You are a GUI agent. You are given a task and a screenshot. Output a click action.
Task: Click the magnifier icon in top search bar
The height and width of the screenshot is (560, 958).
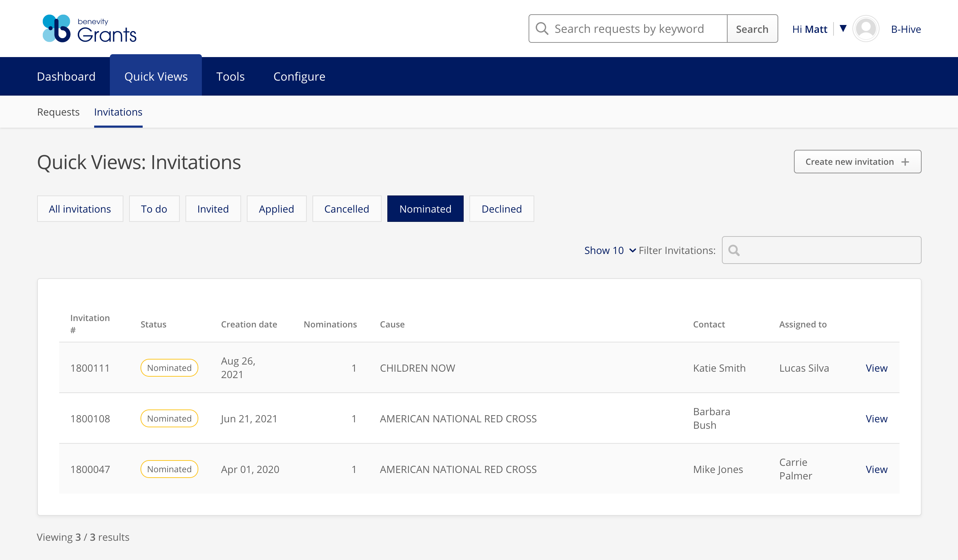pyautogui.click(x=542, y=29)
